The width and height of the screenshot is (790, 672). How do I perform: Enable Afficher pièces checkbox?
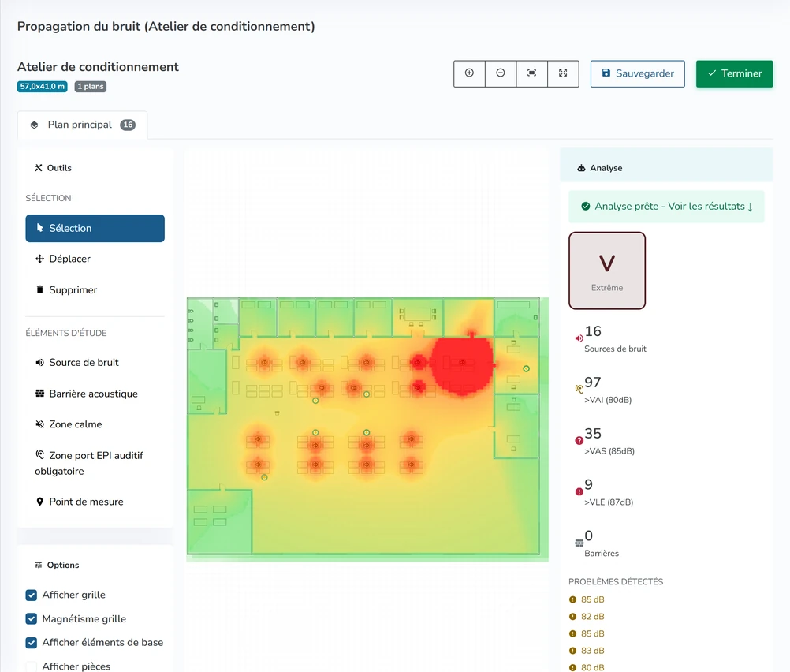(x=32, y=666)
